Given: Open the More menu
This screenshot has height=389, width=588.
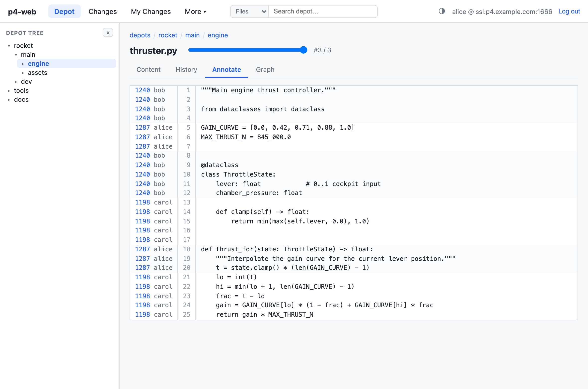Looking at the screenshot, I should point(195,11).
